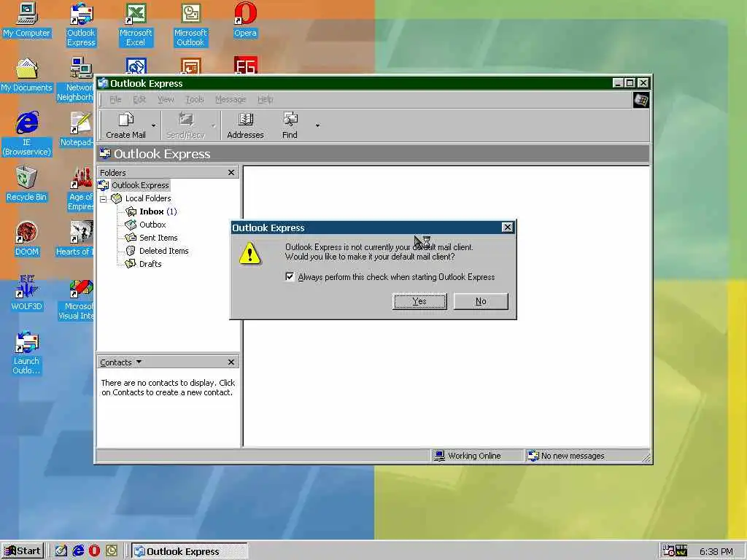Screen dimensions: 747x560
Task: Open Outlook Express desktop shortcut
Action: point(81,25)
